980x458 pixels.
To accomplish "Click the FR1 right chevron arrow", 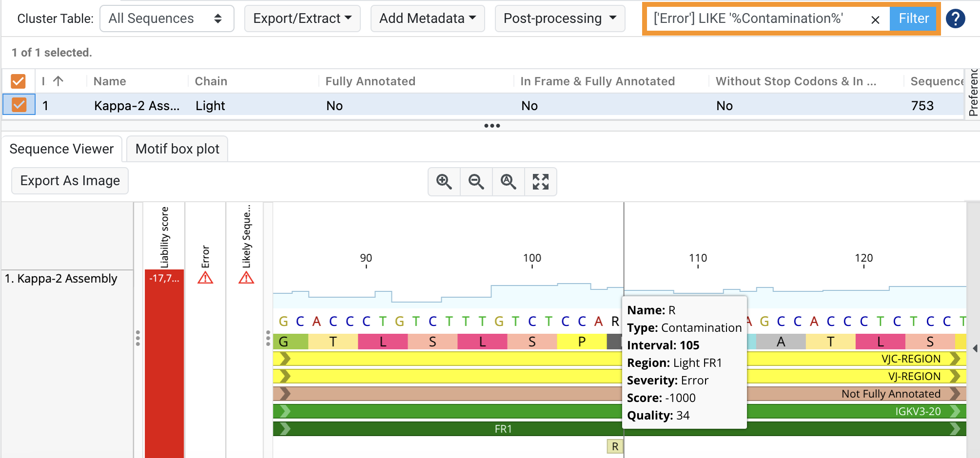I will click(x=955, y=429).
